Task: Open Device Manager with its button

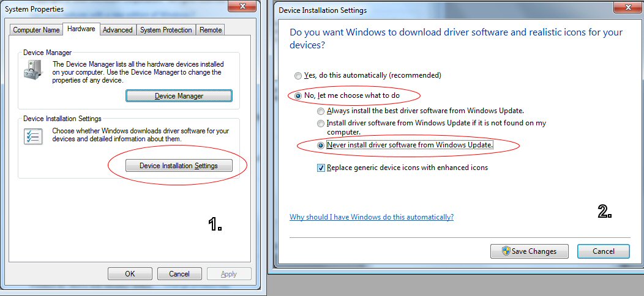Action: pyautogui.click(x=179, y=96)
